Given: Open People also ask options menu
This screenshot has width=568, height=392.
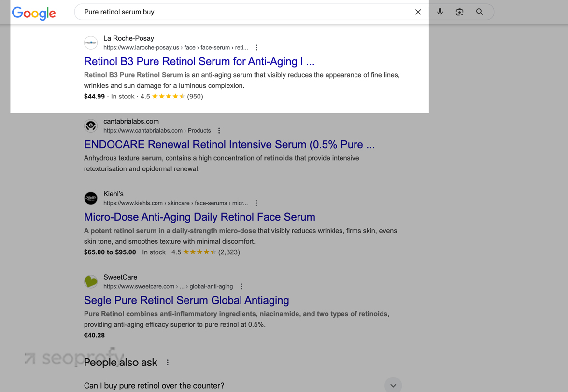Looking at the screenshot, I should tap(167, 363).
